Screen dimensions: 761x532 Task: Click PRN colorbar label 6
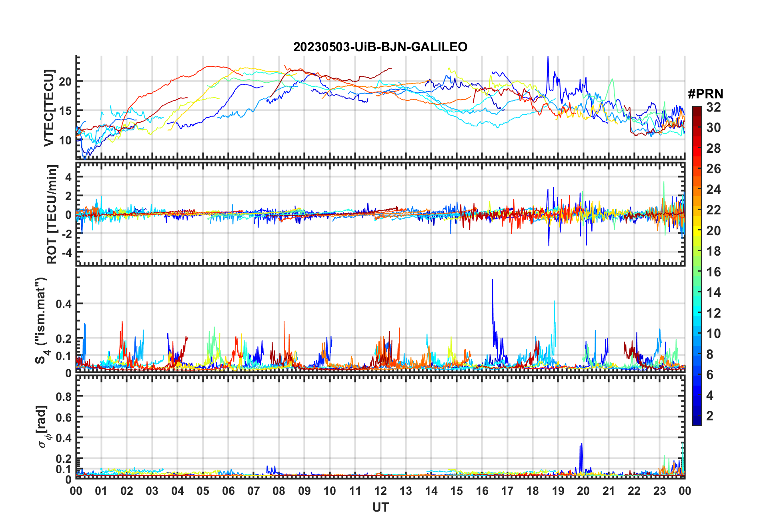[x=710, y=375]
